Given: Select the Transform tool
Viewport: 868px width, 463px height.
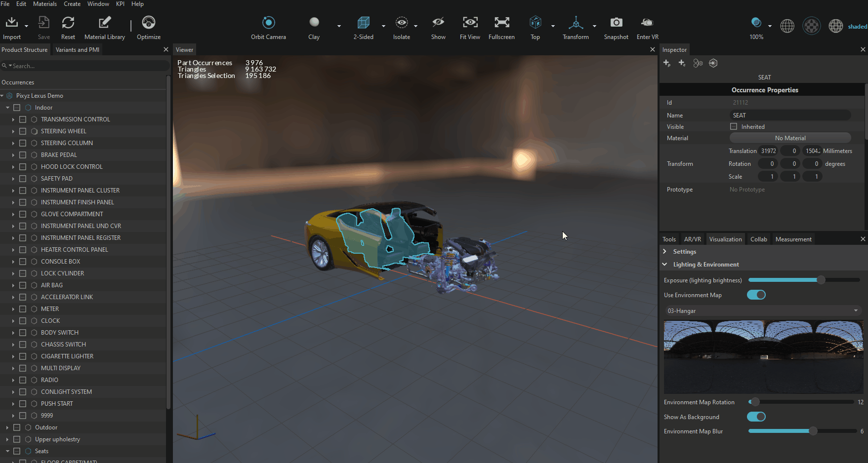Looking at the screenshot, I should point(576,23).
